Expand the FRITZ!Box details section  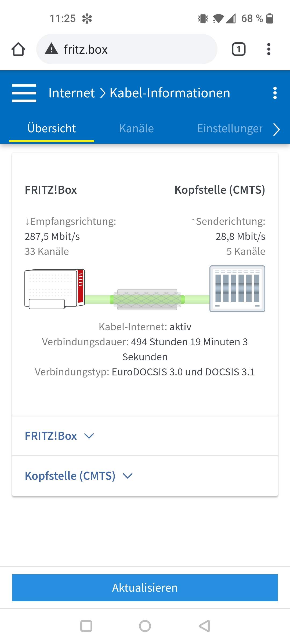tap(60, 436)
